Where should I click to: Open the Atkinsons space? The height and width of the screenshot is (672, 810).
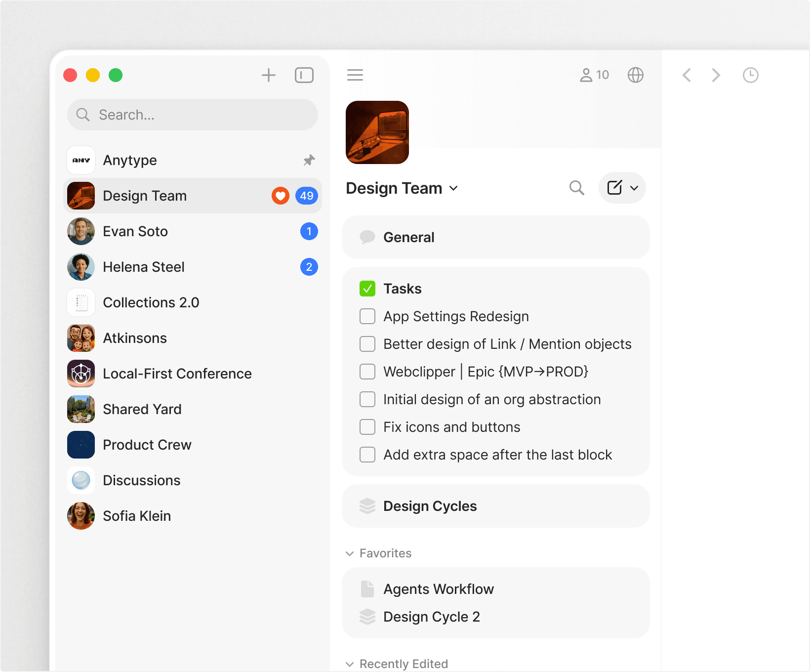click(193, 338)
